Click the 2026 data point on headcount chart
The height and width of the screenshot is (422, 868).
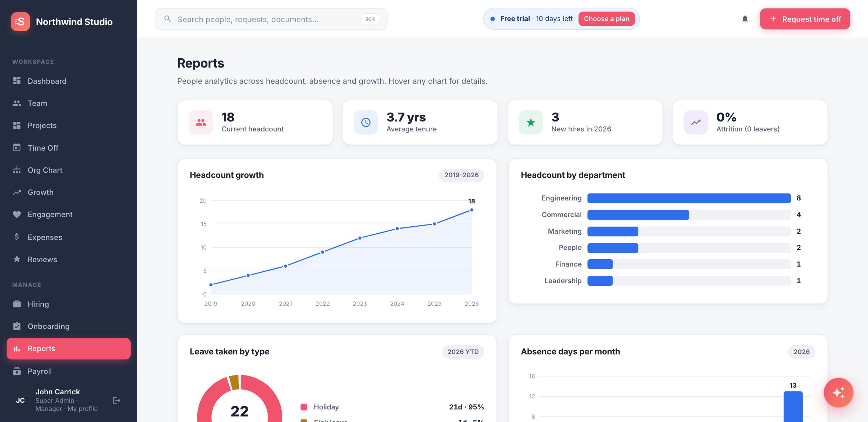pos(471,210)
